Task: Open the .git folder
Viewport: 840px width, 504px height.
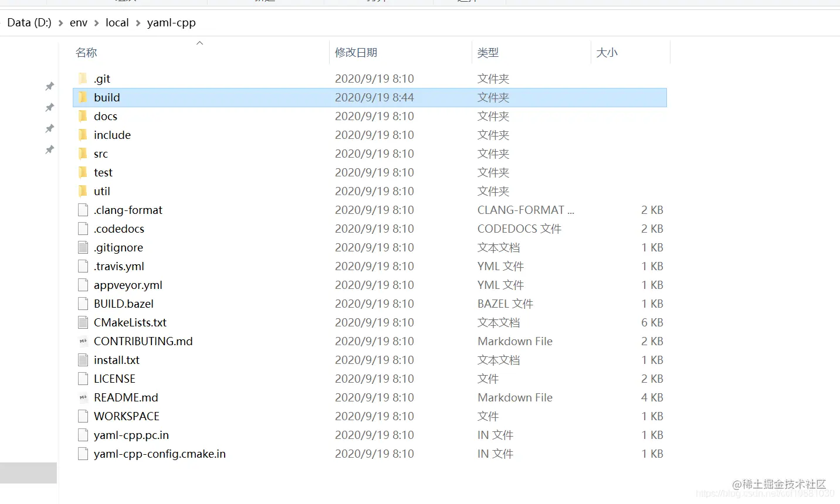Action: (103, 78)
